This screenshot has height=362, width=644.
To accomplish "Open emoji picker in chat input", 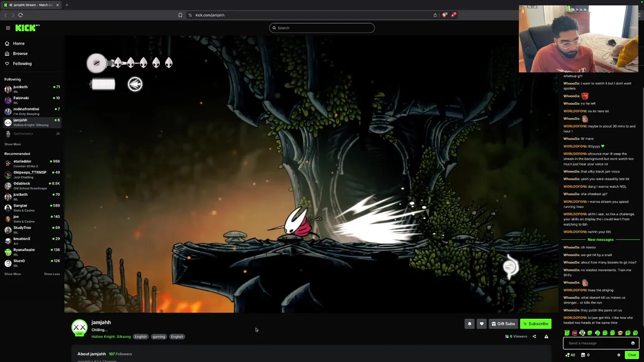I will [x=633, y=343].
